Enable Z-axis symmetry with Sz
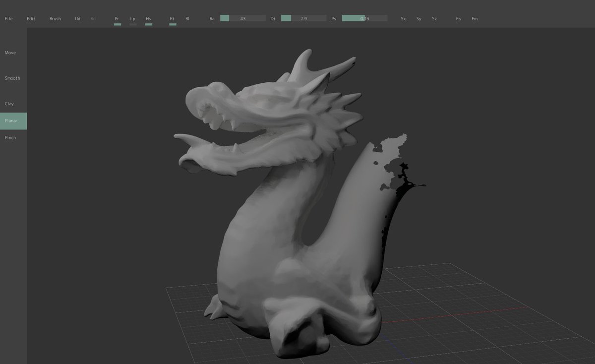The height and width of the screenshot is (364, 595). click(434, 18)
